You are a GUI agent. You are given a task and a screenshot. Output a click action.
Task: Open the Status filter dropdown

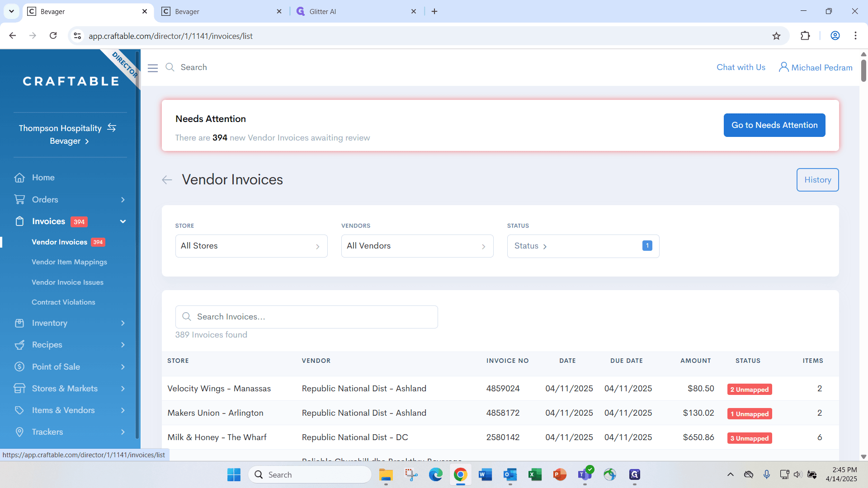[x=583, y=246]
